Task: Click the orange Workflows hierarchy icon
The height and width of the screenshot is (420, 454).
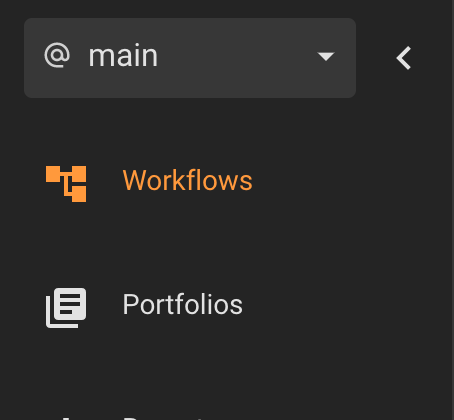Action: [66, 184]
